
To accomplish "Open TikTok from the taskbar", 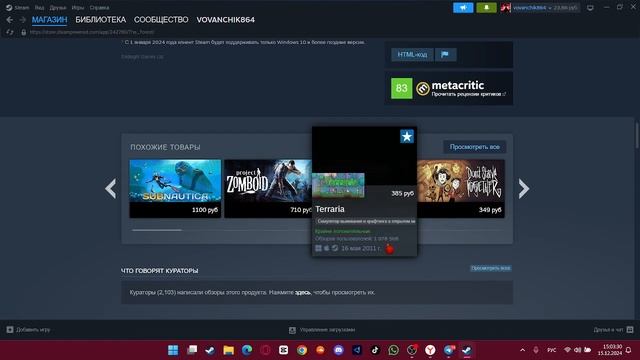I will pos(375,350).
